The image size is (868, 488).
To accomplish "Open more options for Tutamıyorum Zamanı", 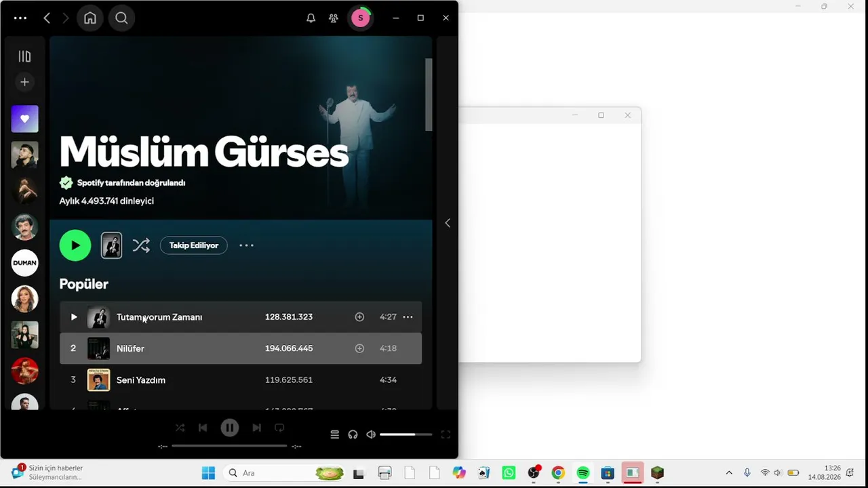I will [408, 317].
